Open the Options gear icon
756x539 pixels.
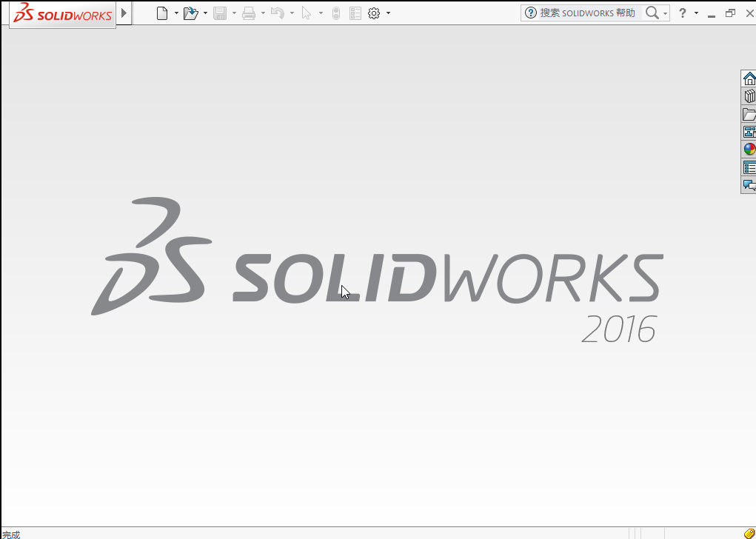(374, 13)
